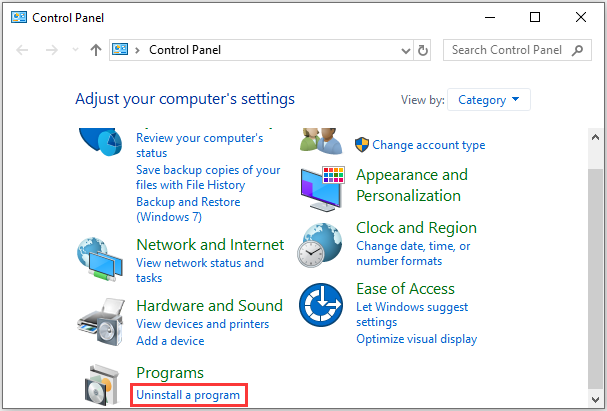This screenshot has width=607, height=411.
Task: Open the View by Category dropdown
Action: [x=489, y=99]
